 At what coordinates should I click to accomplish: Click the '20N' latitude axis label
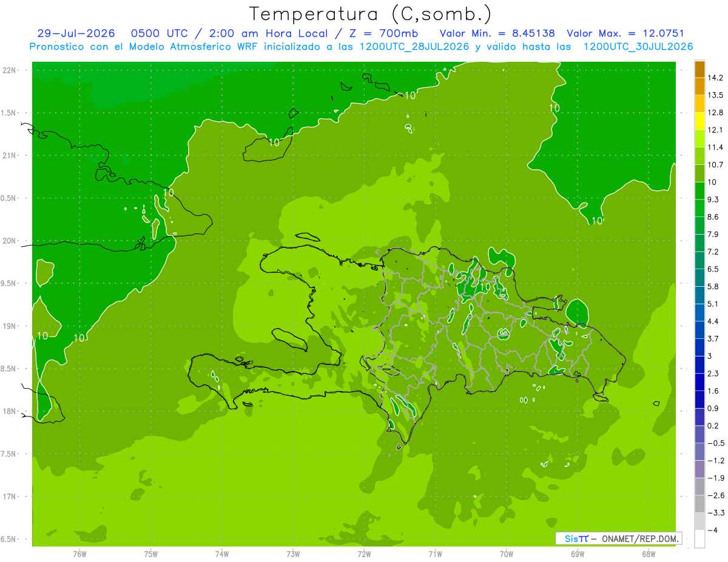(x=10, y=241)
